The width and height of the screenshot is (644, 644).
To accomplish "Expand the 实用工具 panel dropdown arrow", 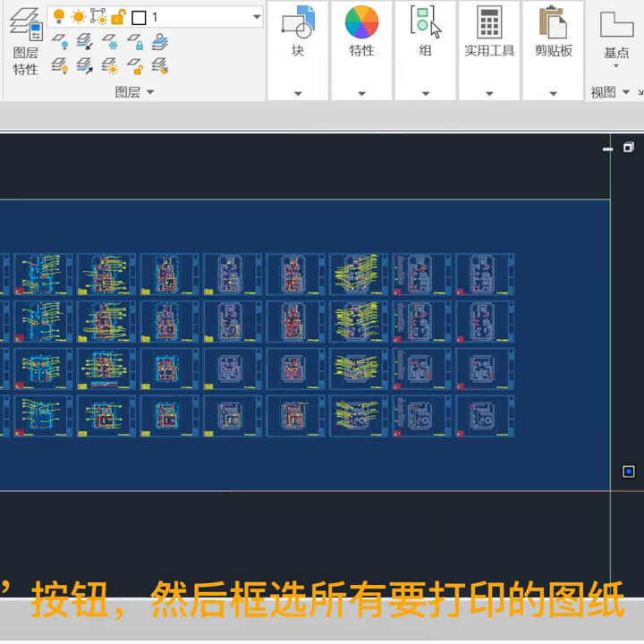I will (x=489, y=94).
